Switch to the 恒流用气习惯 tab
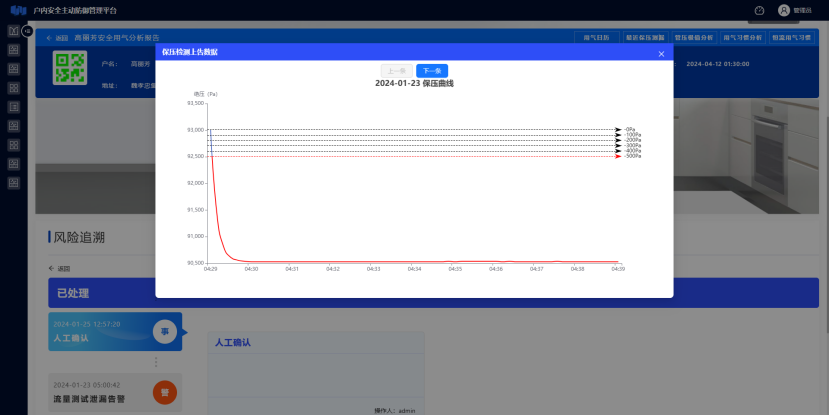Viewport: 829px width, 415px height. tap(791, 38)
